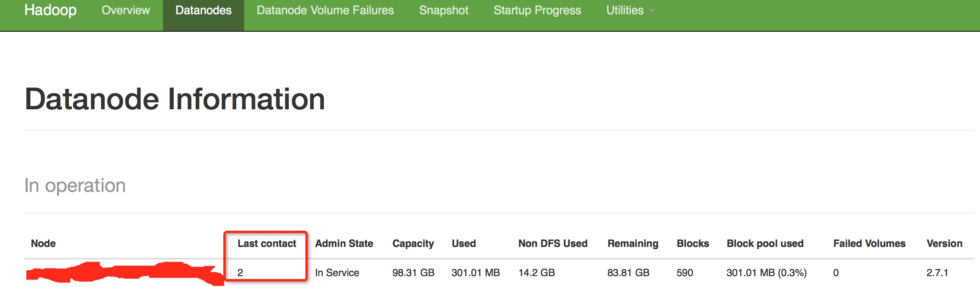Open the Snapshot tab
Screen dimensions: 980x287
click(444, 10)
